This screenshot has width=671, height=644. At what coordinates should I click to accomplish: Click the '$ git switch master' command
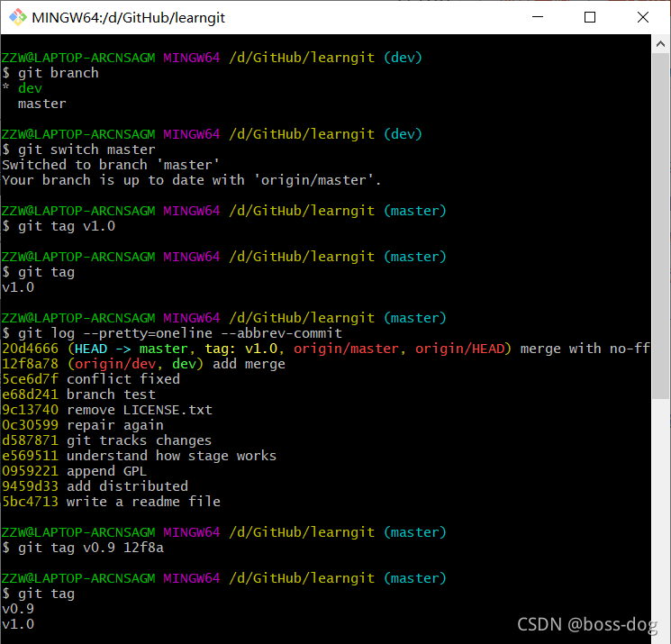tap(78, 150)
